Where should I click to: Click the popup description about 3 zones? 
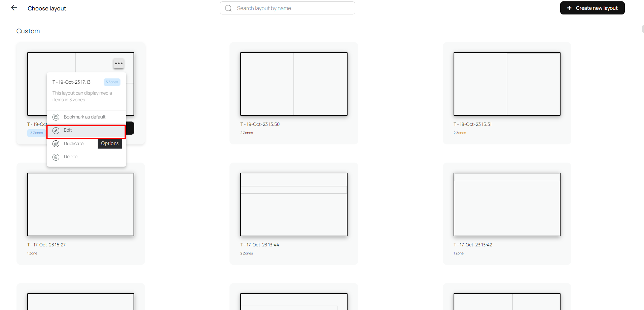tap(82, 96)
